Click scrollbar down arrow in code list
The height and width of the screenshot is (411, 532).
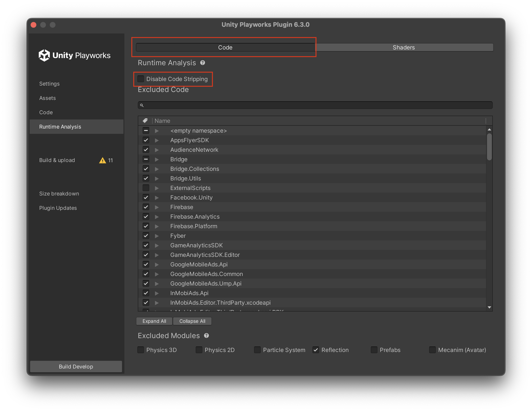pos(489,308)
